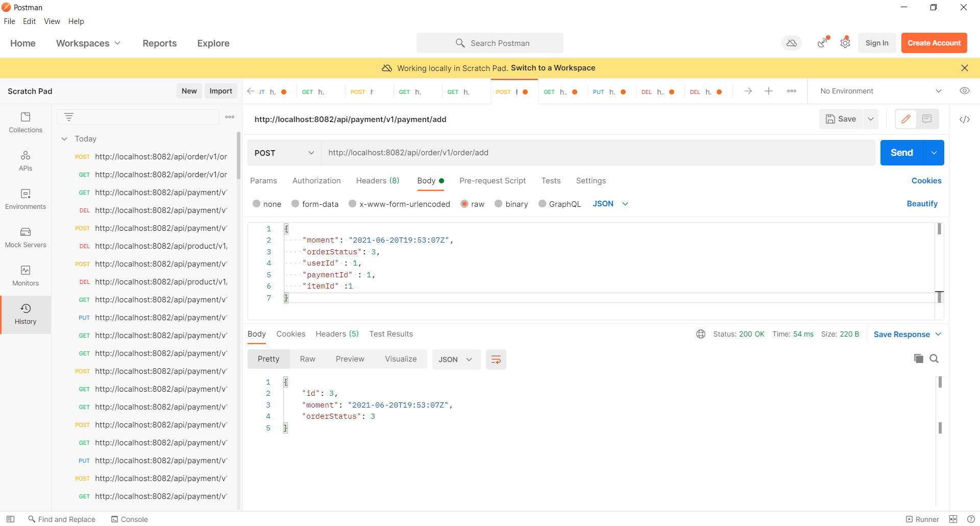Select the GraphQL body type radio
This screenshot has height=526, width=980.
543,204
